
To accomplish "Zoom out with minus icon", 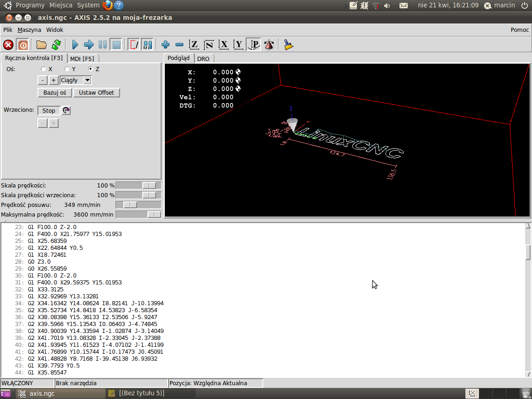I will (180, 45).
